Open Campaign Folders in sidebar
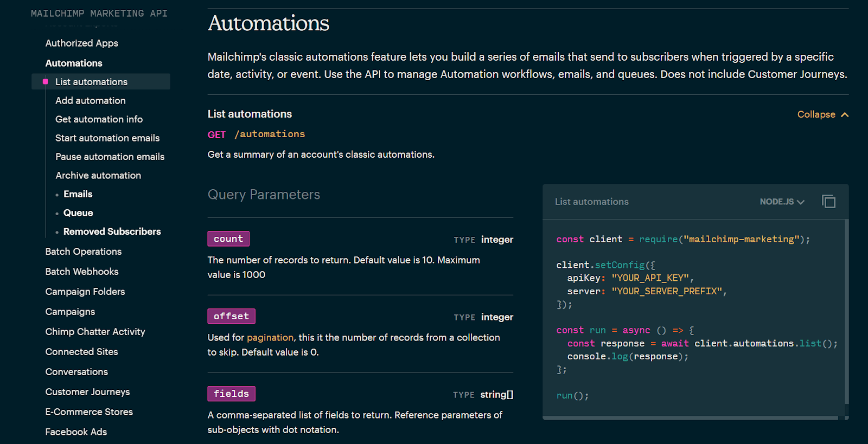 (85, 292)
